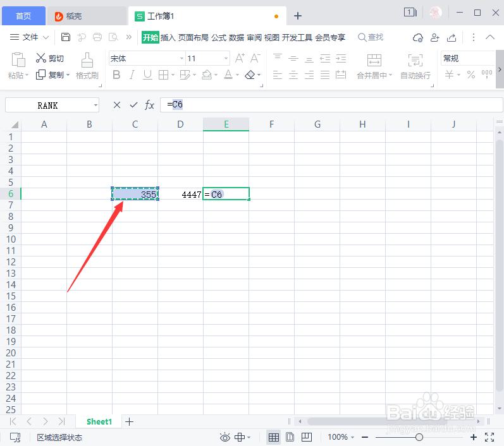This screenshot has width=504, height=446.
Task: Click the increase indent icon
Action: [x=341, y=59]
